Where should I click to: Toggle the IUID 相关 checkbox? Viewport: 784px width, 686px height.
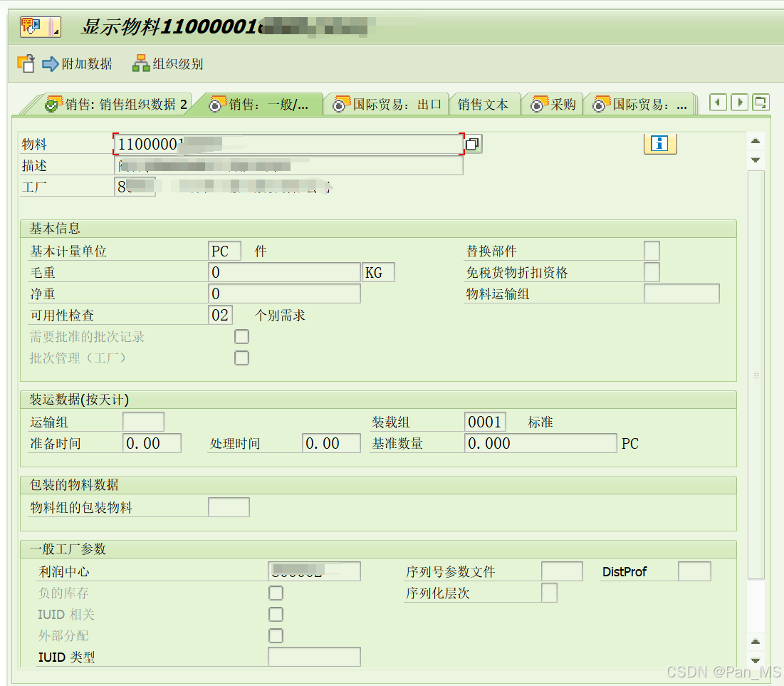coord(276,614)
